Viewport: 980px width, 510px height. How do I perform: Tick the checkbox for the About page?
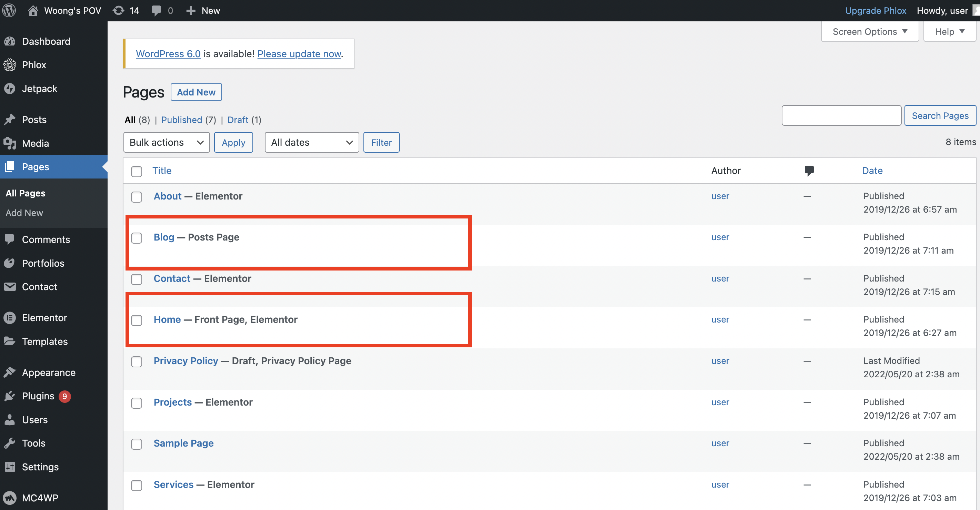point(137,197)
